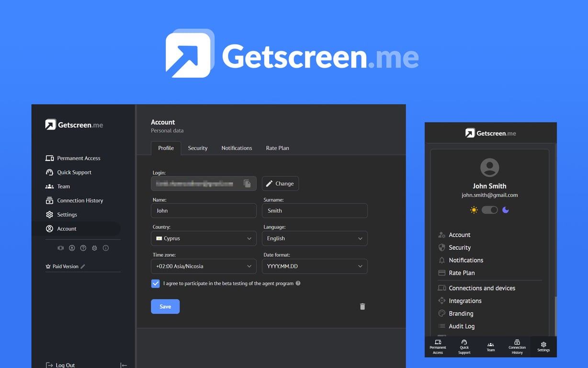The width and height of the screenshot is (588, 368).
Task: Click the moon dark-theme icon
Action: tap(505, 210)
